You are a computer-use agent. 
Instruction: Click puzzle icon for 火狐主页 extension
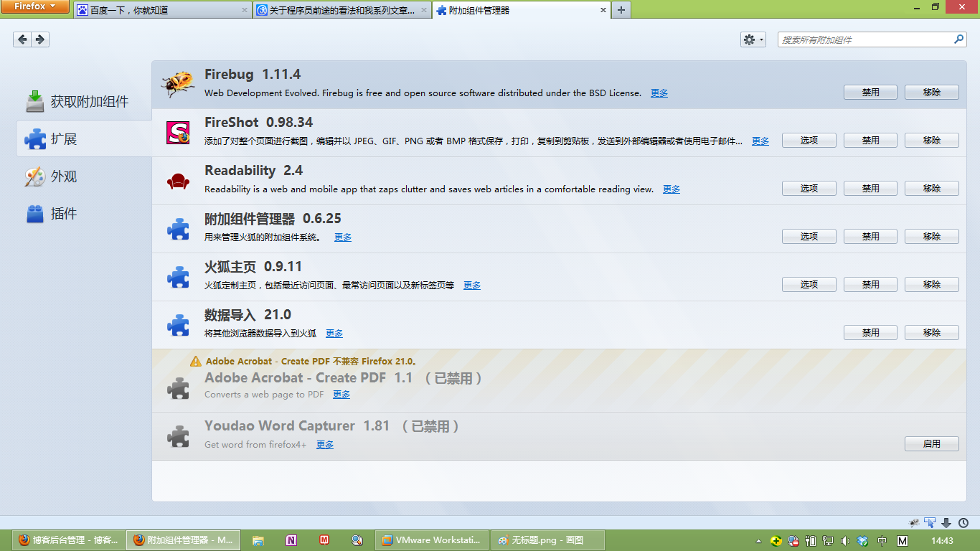178,277
